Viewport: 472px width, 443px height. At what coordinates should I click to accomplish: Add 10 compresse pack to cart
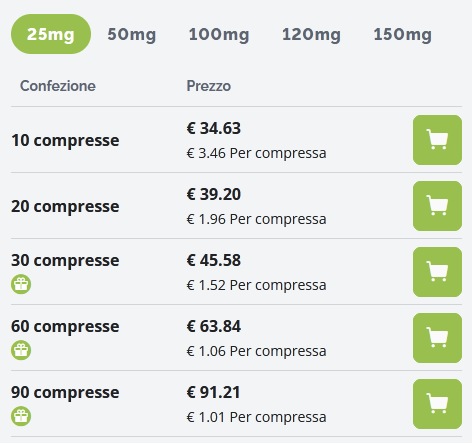437,140
